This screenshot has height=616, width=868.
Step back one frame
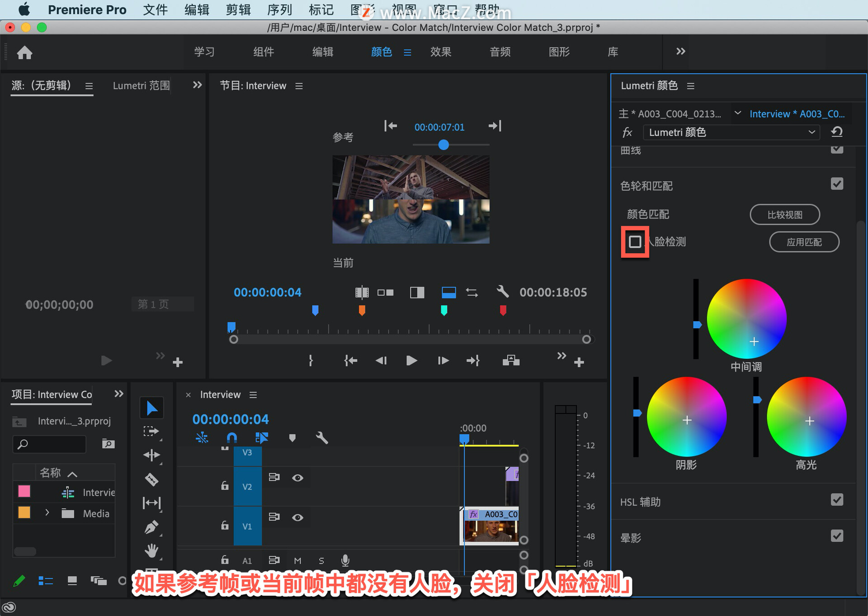click(381, 360)
